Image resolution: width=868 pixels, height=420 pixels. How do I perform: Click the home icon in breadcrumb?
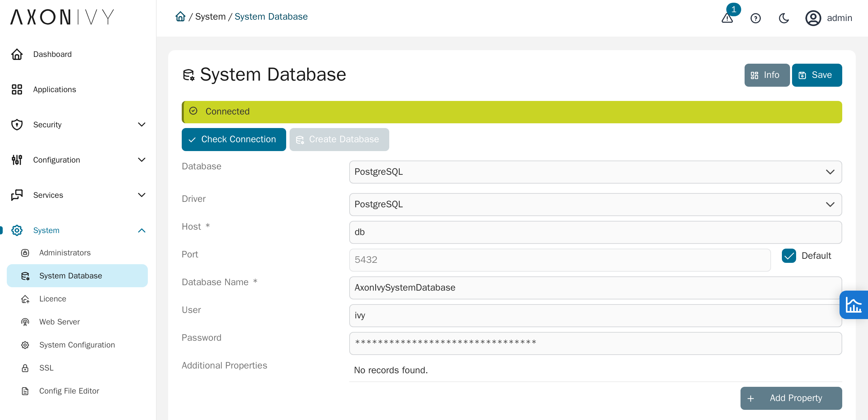(x=180, y=17)
